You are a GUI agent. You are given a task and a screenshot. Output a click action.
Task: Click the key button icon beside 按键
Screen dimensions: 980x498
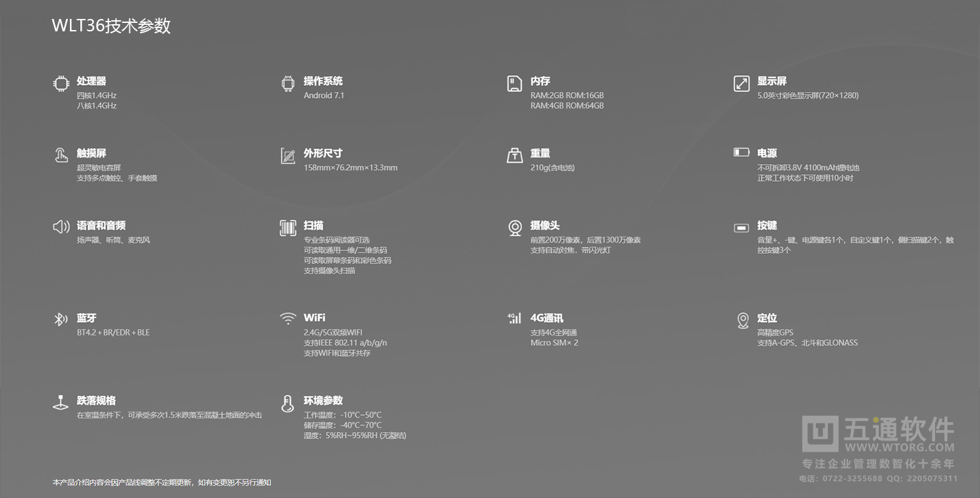click(742, 227)
